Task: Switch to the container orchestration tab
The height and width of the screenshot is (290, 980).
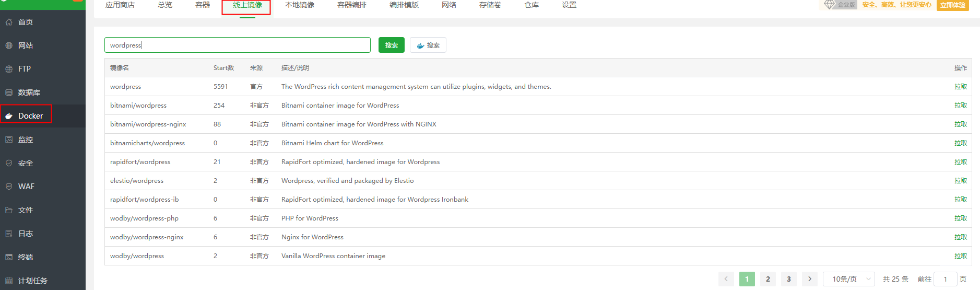Action: click(352, 5)
